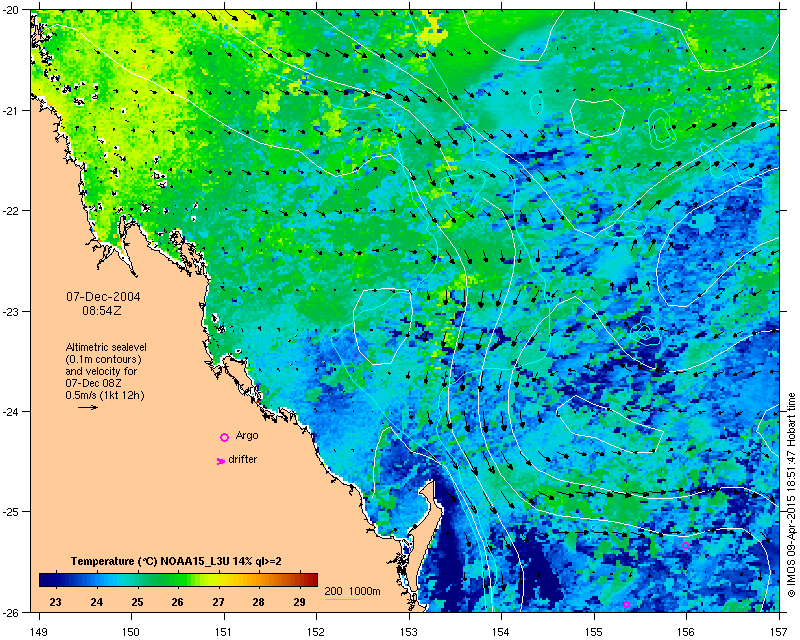This screenshot has height=640, width=800.
Task: Click the IMOS copyright timestamp text
Action: tap(791, 495)
